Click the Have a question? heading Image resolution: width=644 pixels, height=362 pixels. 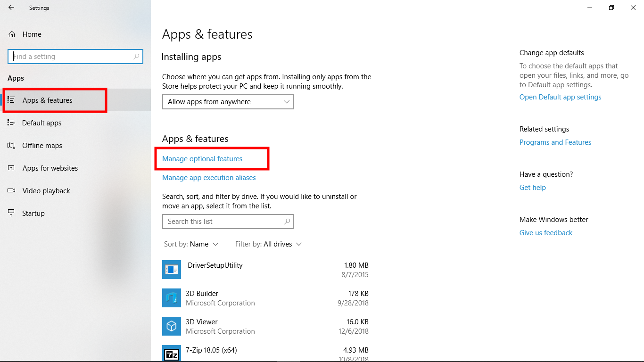[x=546, y=174]
